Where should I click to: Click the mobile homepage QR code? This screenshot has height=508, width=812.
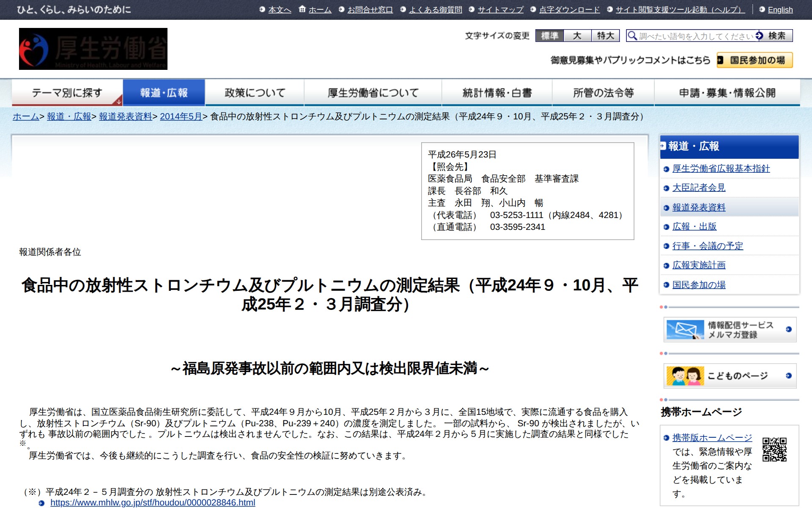point(774,450)
